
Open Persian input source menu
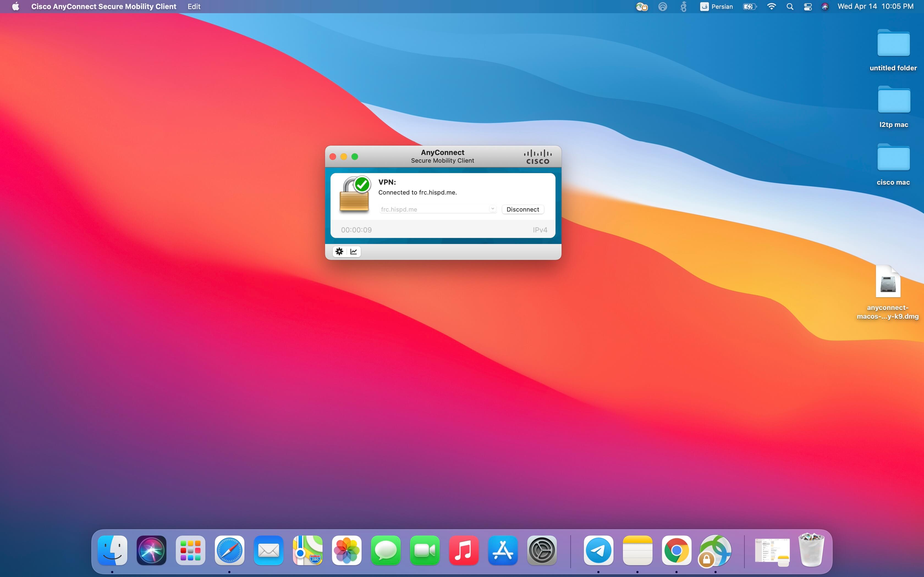pyautogui.click(x=716, y=7)
